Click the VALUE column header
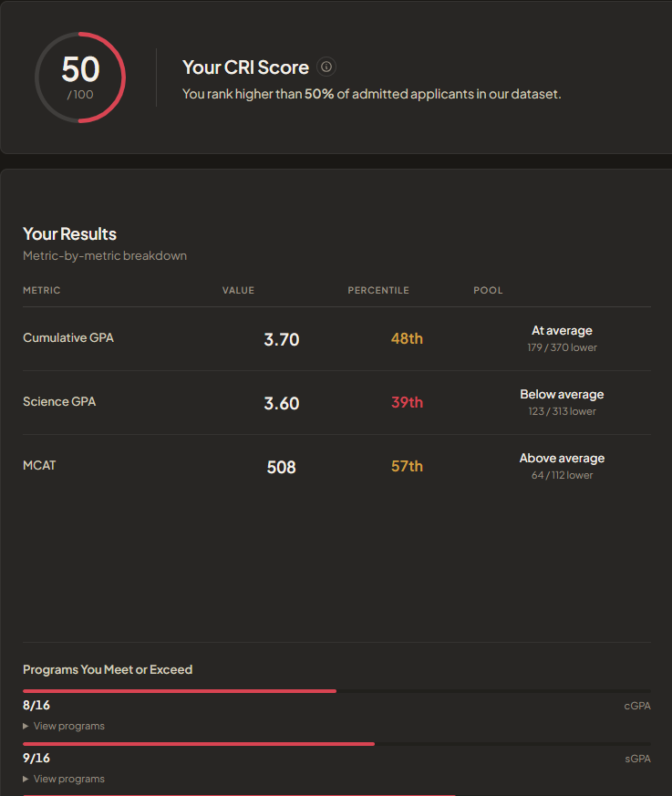The image size is (672, 796). [238, 290]
